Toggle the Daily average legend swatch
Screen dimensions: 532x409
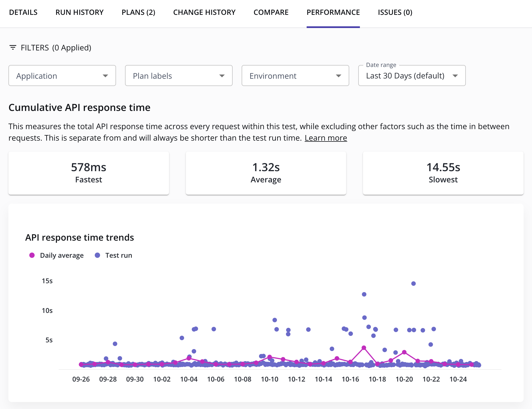[x=32, y=255]
